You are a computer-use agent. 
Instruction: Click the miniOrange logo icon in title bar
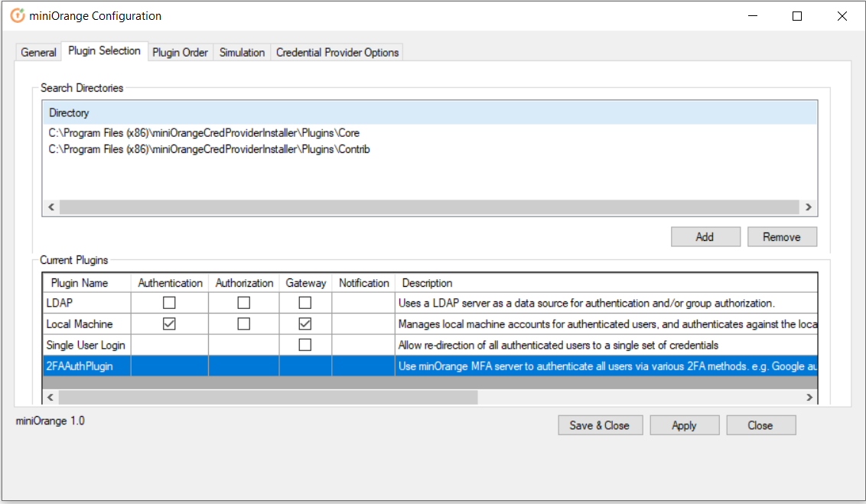18,15
